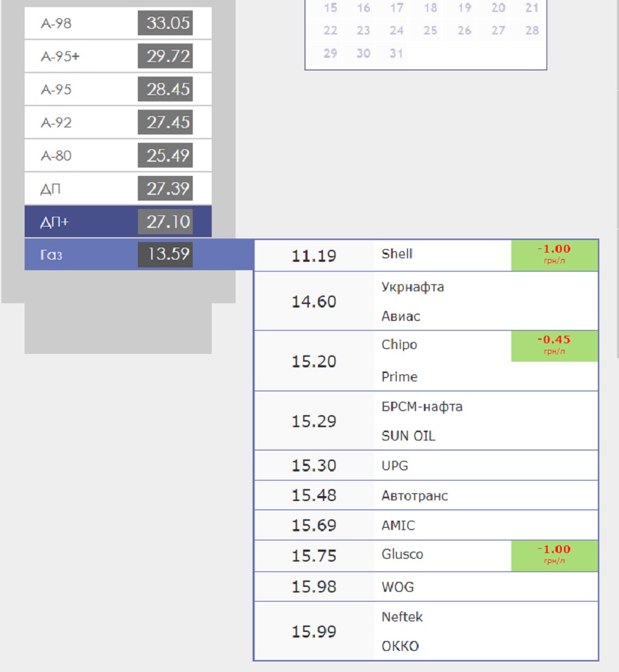The height and width of the screenshot is (672, 619).
Task: Select the ДП diesel row
Action: [x=117, y=189]
